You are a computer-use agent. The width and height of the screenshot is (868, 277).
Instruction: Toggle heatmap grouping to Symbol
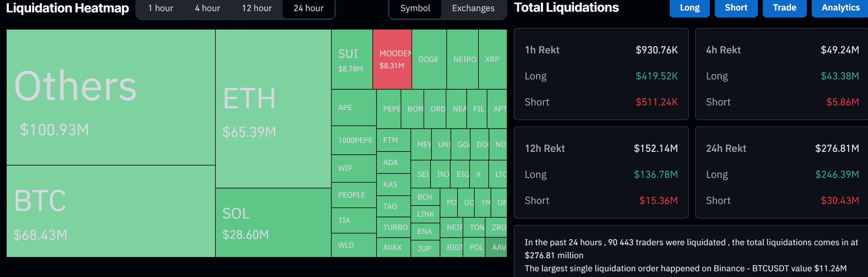(415, 8)
